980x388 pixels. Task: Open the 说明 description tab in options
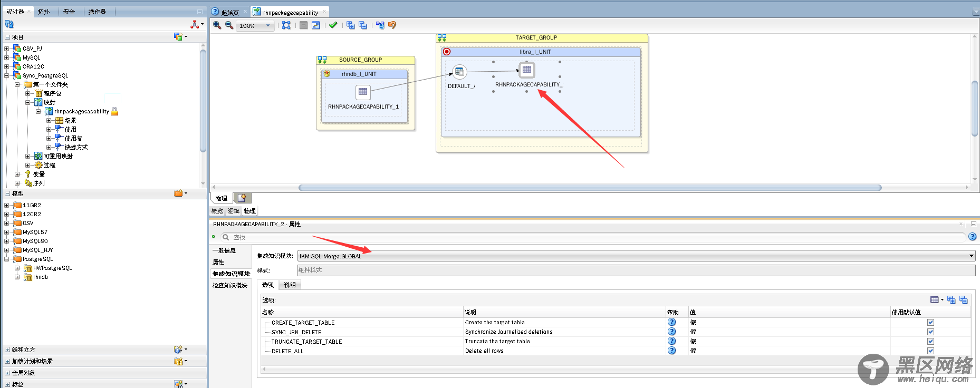(290, 285)
